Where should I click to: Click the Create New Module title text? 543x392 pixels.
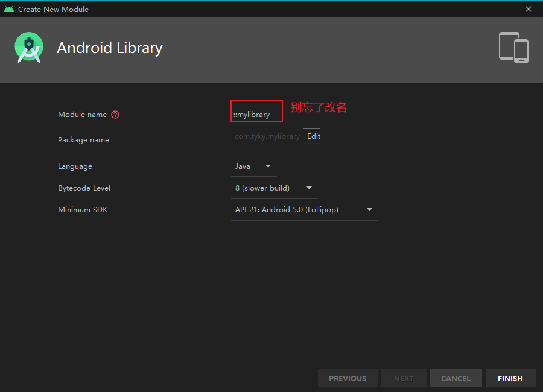[x=53, y=10]
